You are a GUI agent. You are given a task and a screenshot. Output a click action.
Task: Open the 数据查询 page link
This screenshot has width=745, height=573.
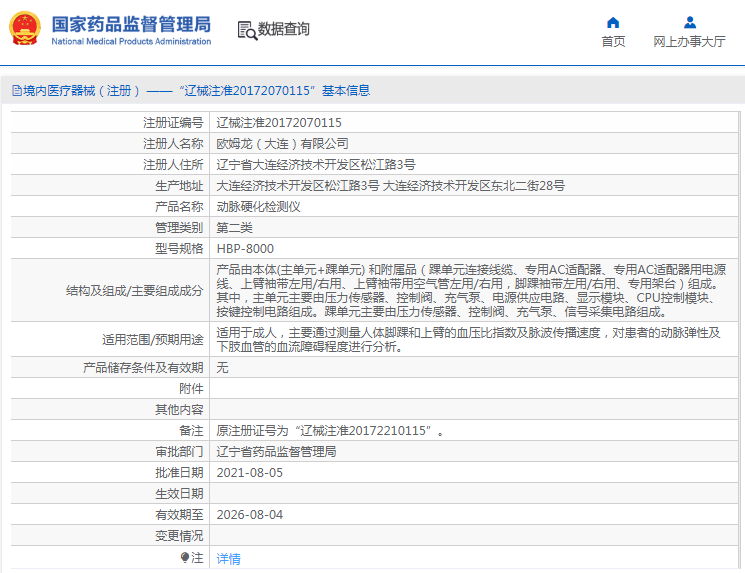pyautogui.click(x=284, y=30)
